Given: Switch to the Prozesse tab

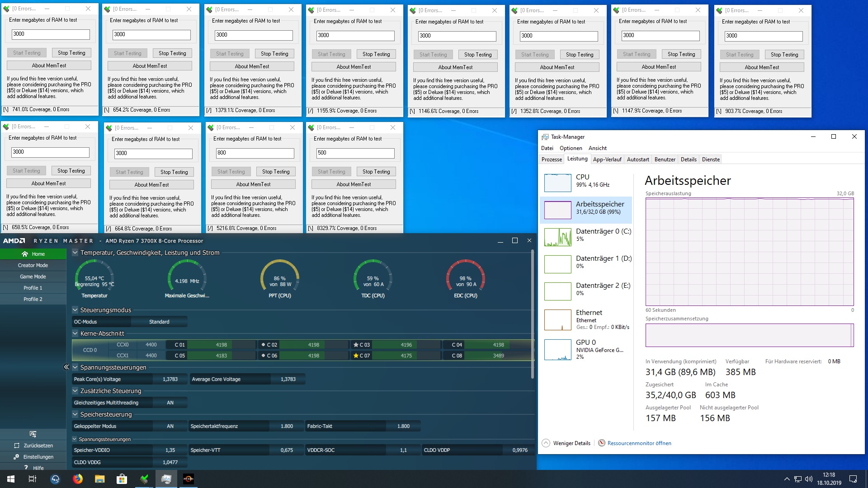Looking at the screenshot, I should pos(552,160).
